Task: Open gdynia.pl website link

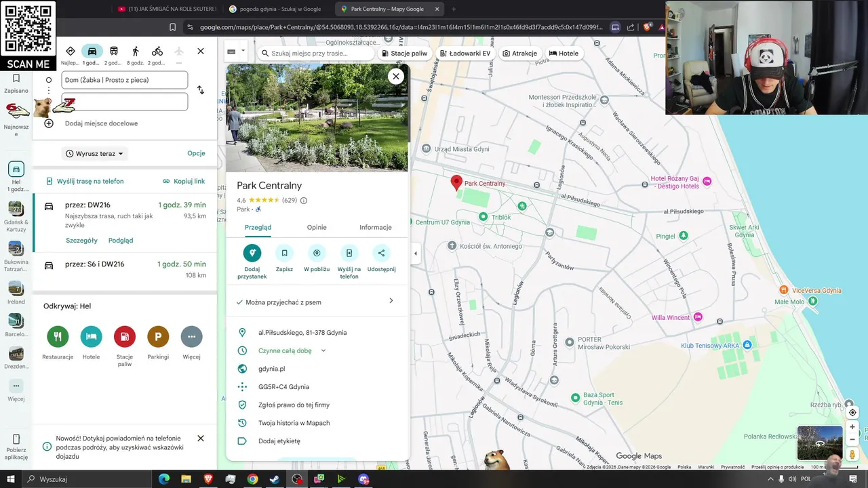Action: click(272, 369)
